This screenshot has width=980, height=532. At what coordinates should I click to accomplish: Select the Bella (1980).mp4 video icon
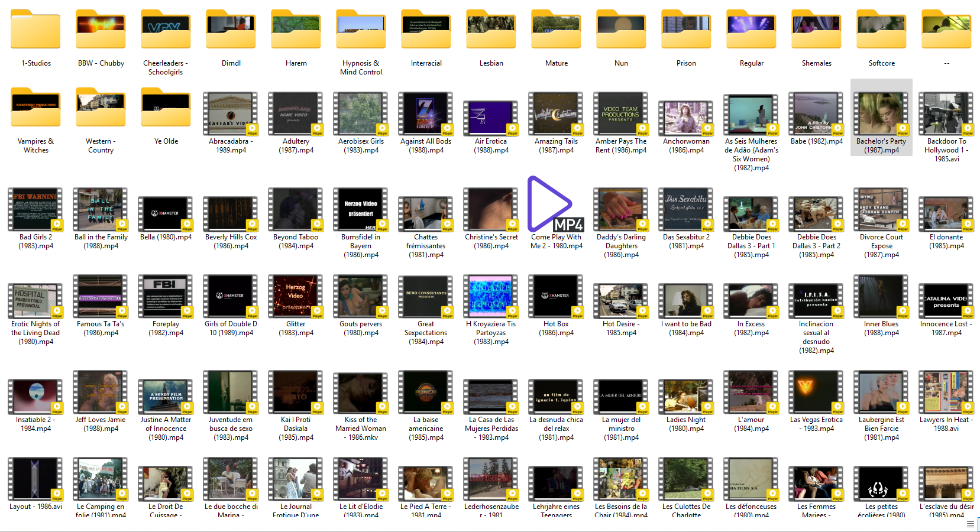click(x=166, y=213)
